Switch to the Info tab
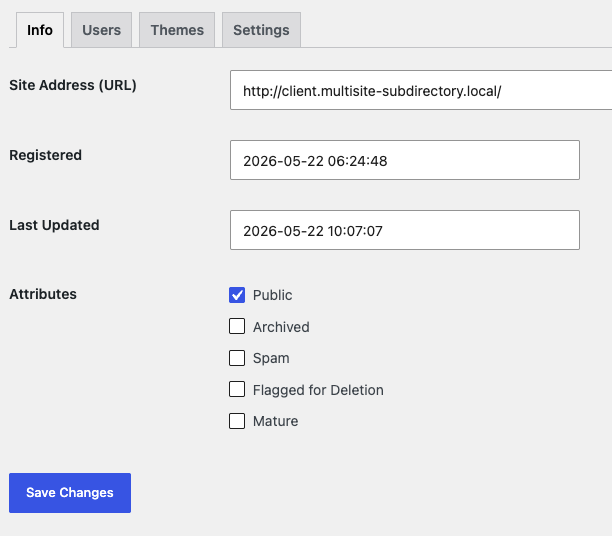The width and height of the screenshot is (612, 536). 40,30
